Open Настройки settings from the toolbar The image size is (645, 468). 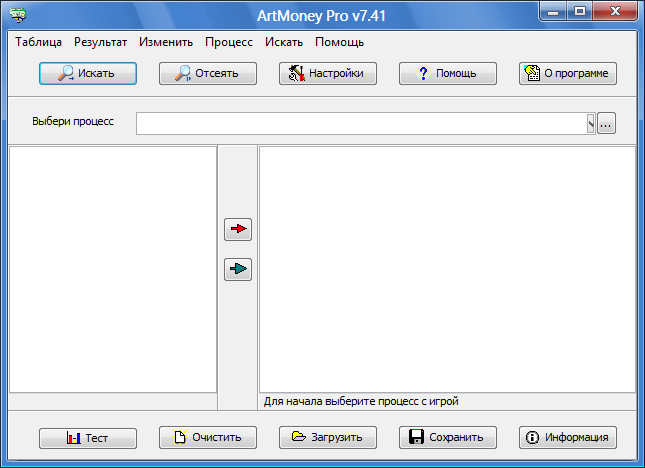coord(328,73)
